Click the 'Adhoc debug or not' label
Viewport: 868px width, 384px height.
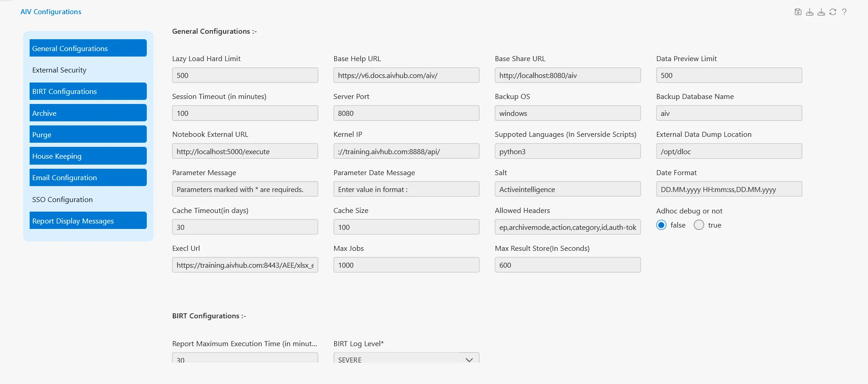(689, 211)
